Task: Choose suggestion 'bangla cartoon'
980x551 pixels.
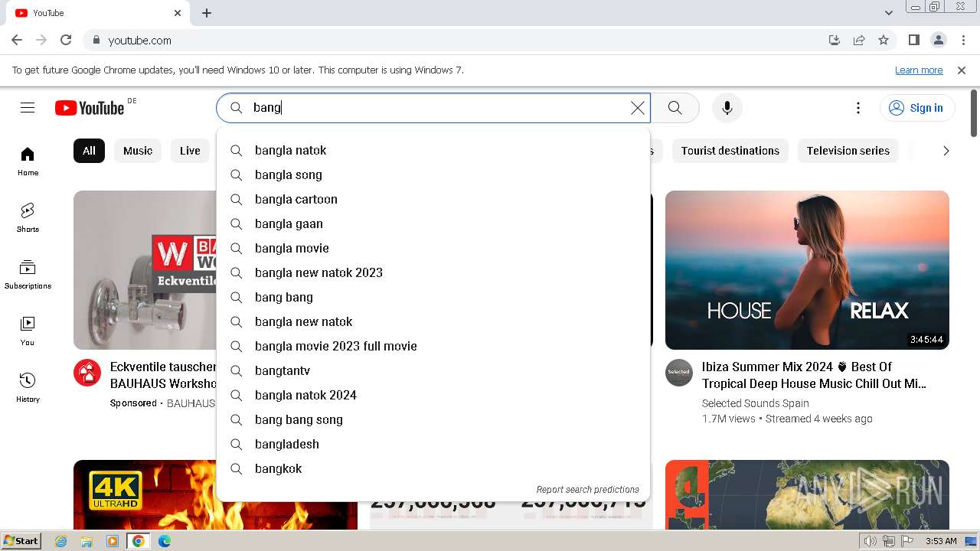Action: [433, 199]
